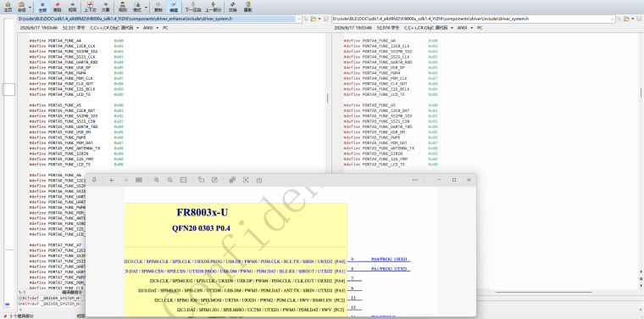Expand Format dropdown arrow in toolbar
Screen dimensions: 644x319
tap(146, 7)
